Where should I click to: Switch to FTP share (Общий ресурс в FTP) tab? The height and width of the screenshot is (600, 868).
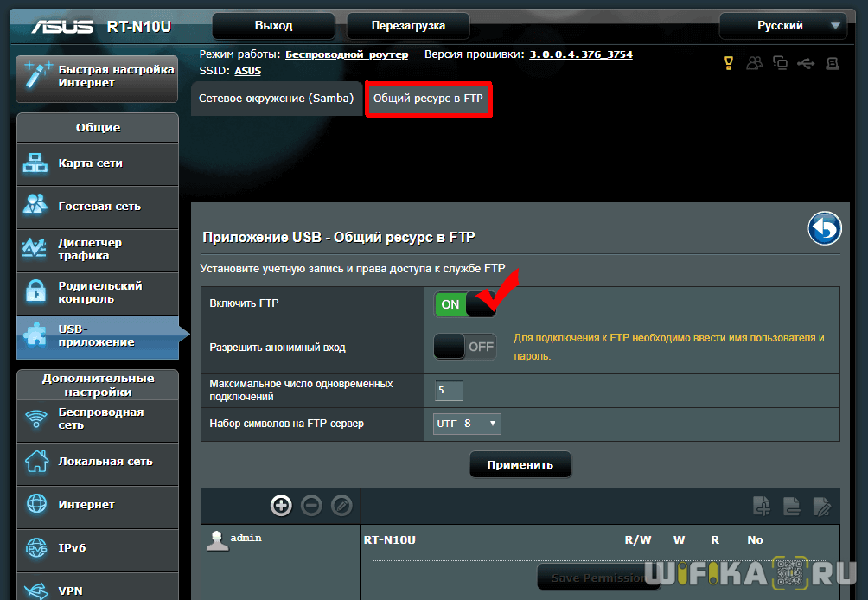428,99
